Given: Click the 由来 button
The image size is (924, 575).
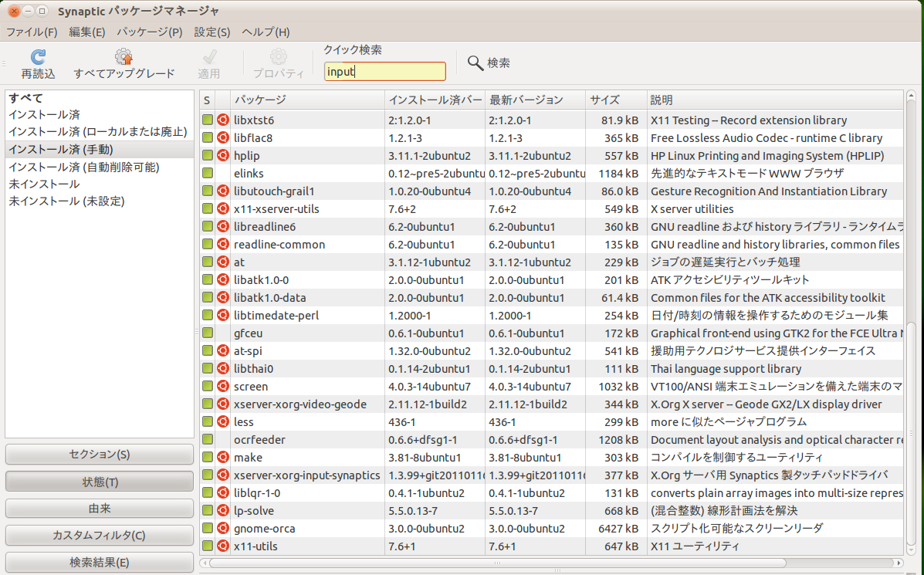Looking at the screenshot, I should pyautogui.click(x=100, y=509).
